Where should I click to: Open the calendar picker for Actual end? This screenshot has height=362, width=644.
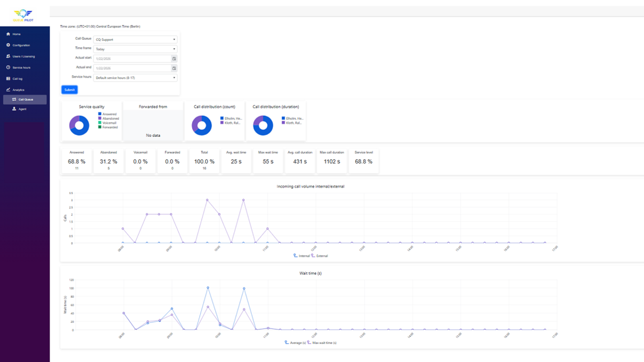pyautogui.click(x=173, y=68)
